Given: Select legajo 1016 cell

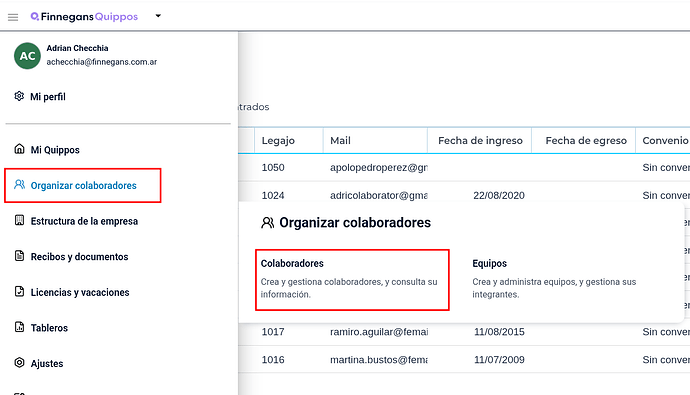Looking at the screenshot, I should click(x=273, y=360).
